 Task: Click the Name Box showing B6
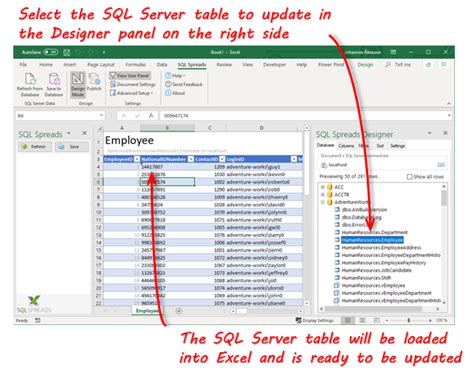(x=57, y=116)
